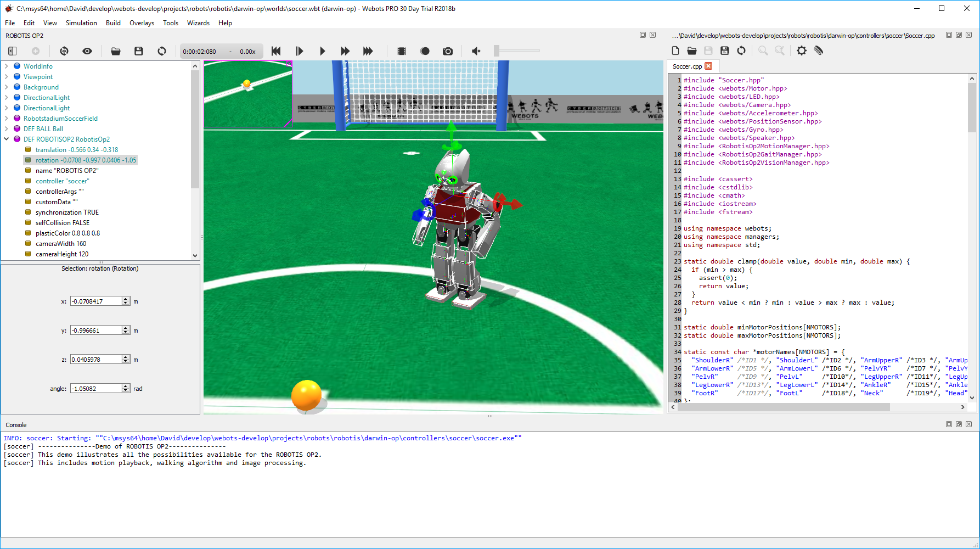Viewport: 980px width, 549px height.
Task: Click the scene tree scroll down arrow
Action: coord(195,255)
